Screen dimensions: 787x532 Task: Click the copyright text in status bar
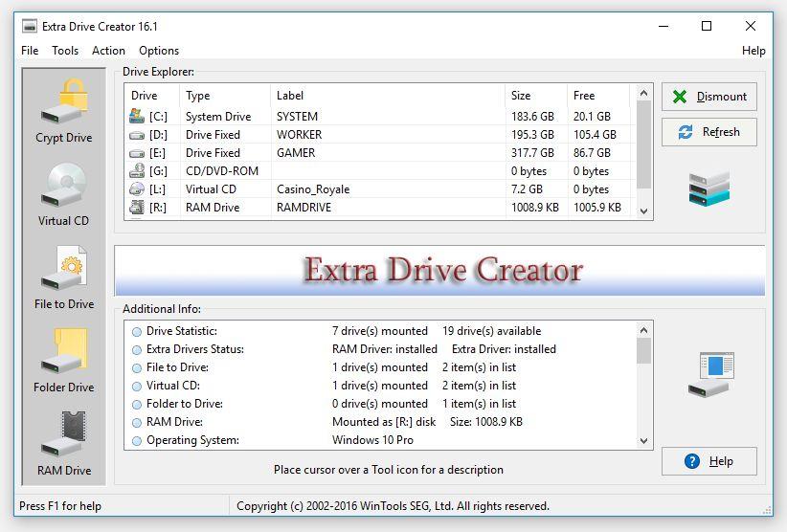(393, 506)
